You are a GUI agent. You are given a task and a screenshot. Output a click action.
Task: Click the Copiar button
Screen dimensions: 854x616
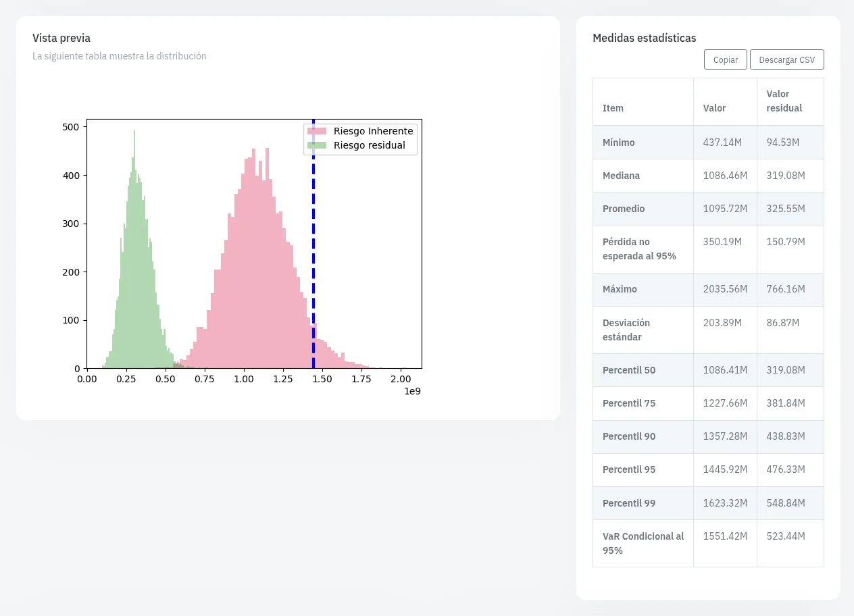(x=726, y=59)
